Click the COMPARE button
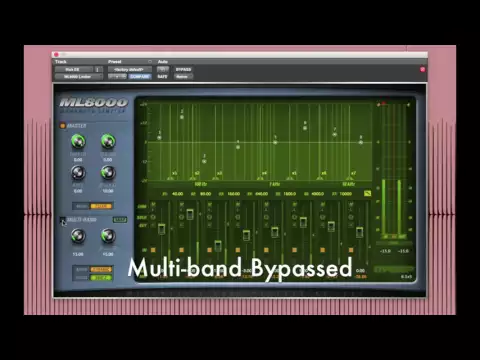 (x=140, y=77)
